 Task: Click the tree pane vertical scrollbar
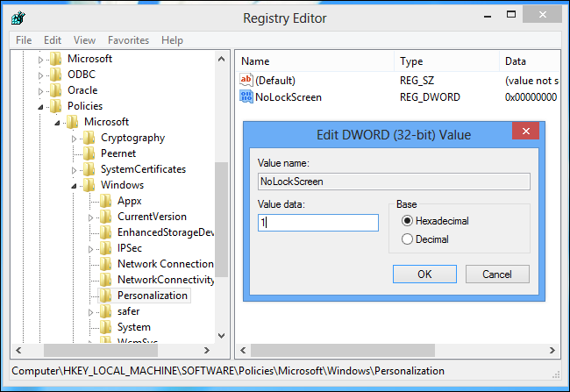[x=221, y=219]
